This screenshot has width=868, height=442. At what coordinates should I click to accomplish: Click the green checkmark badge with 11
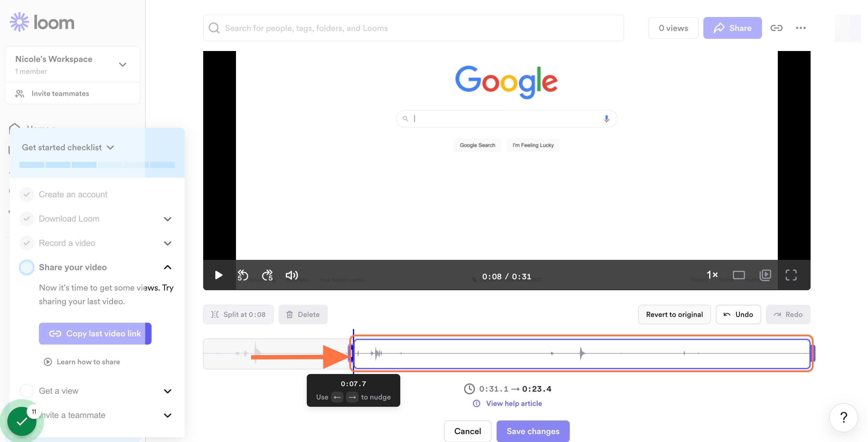22,421
